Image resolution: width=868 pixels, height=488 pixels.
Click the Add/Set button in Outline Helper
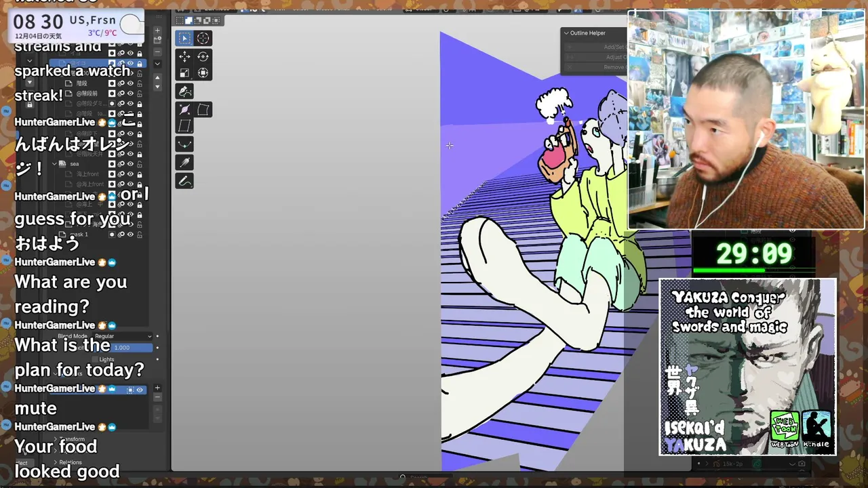tap(595, 47)
